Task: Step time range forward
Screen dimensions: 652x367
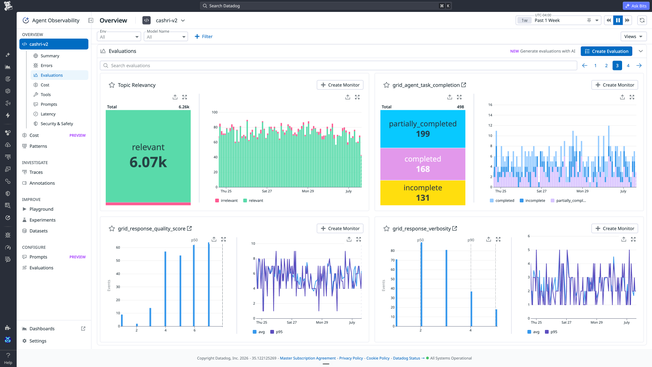Action: tap(627, 20)
